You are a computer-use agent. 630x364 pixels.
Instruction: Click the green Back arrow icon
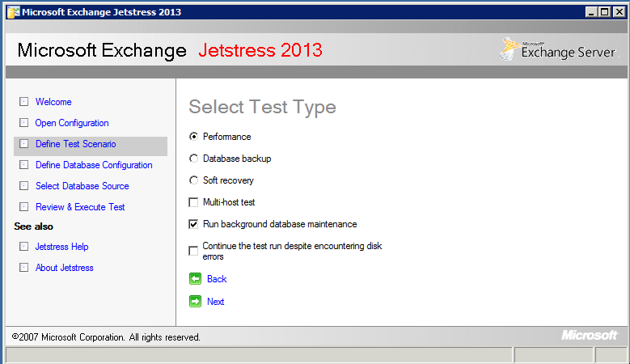(x=195, y=279)
